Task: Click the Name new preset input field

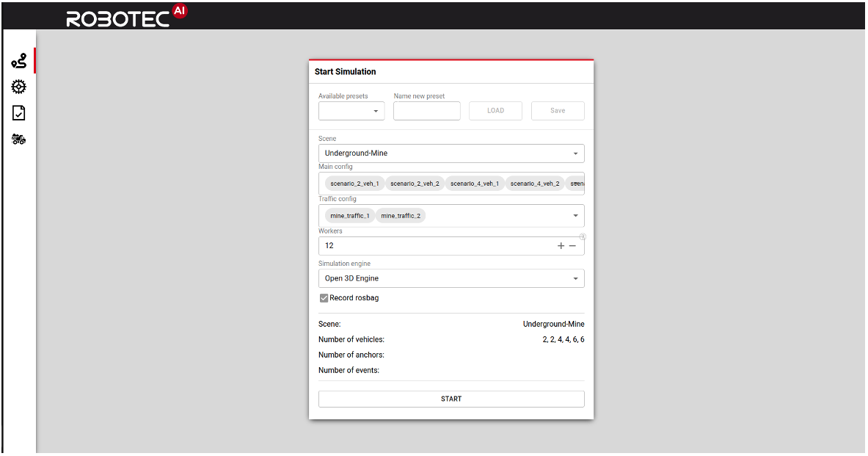Action: [x=426, y=110]
